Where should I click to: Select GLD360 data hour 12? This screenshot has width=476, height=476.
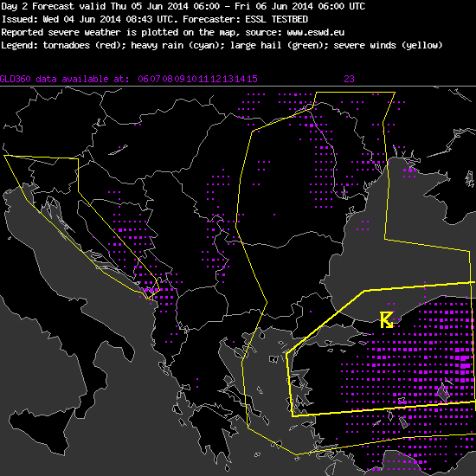tap(215, 80)
